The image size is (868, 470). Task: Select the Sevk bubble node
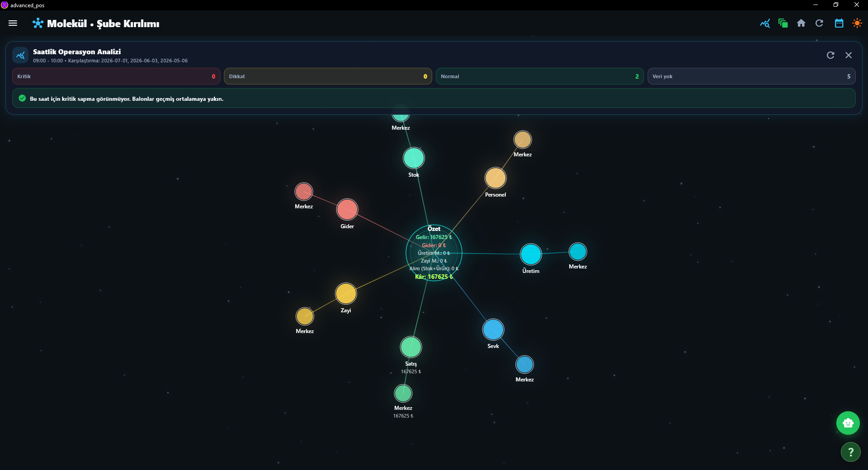click(x=493, y=329)
